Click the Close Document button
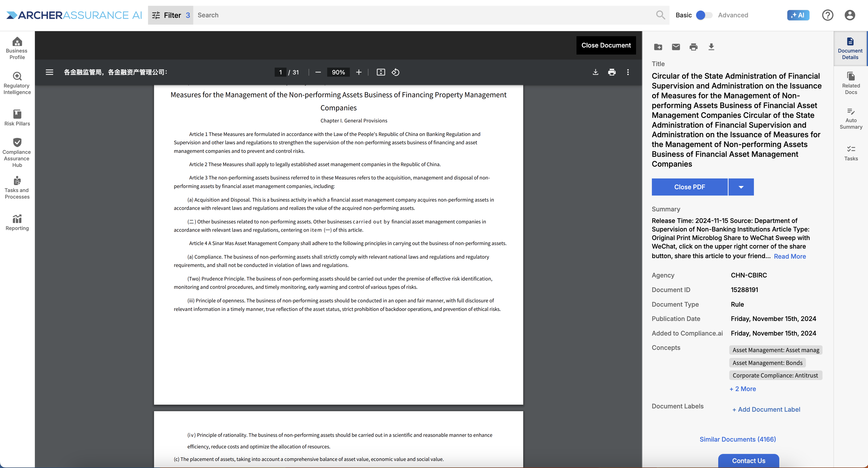The width and height of the screenshot is (868, 468). point(606,45)
